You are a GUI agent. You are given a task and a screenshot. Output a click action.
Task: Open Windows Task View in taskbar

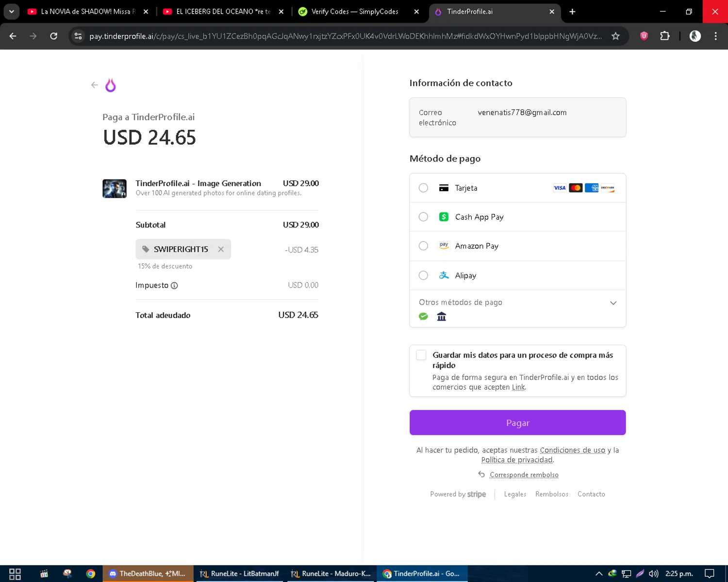pos(15,574)
